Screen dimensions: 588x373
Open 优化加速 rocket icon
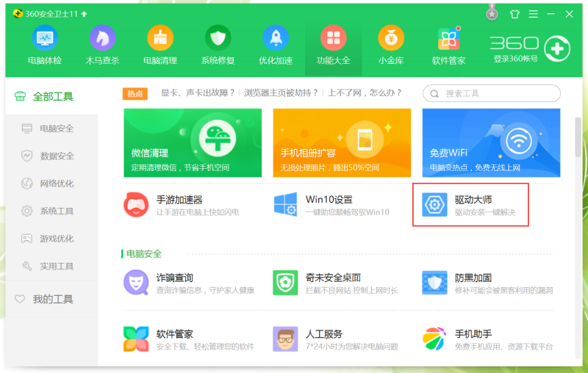[x=276, y=38]
